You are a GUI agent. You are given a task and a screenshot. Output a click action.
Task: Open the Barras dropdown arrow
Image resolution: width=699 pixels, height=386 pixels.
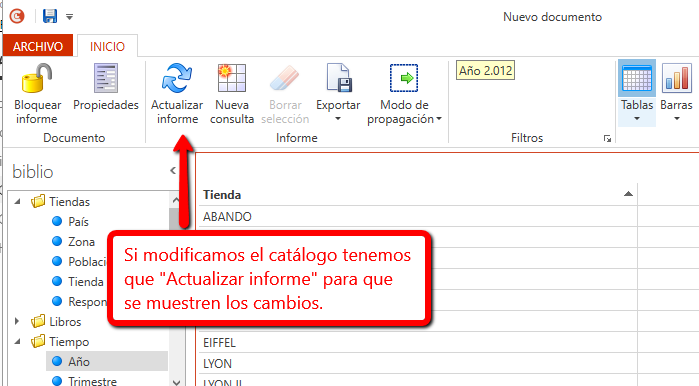677,119
